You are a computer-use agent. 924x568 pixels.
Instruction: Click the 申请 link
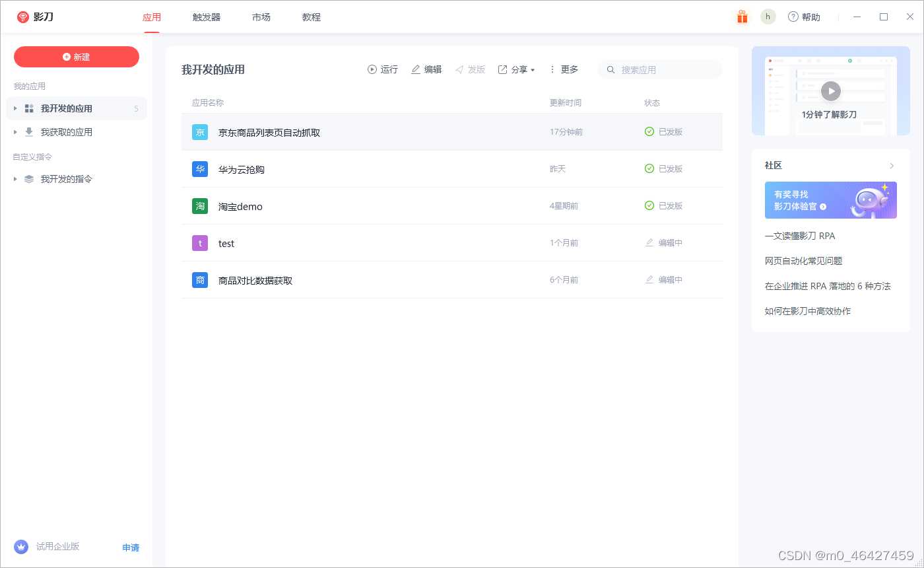131,548
